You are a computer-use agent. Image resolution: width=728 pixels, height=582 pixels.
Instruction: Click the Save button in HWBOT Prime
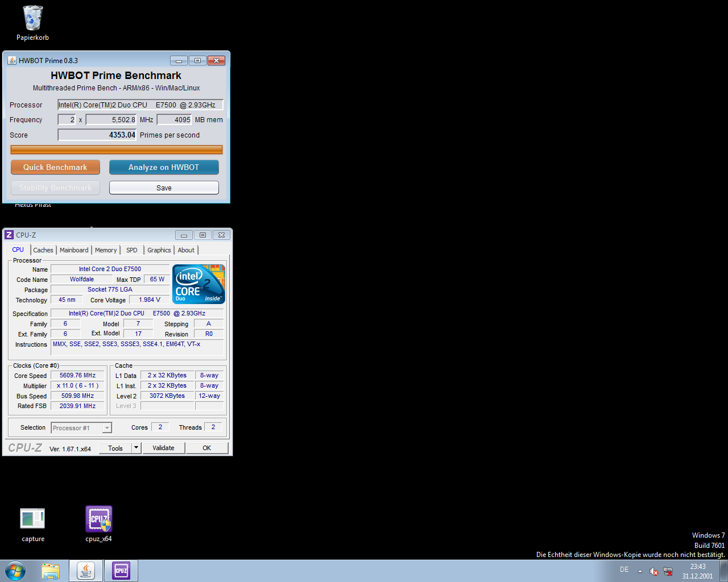[164, 188]
